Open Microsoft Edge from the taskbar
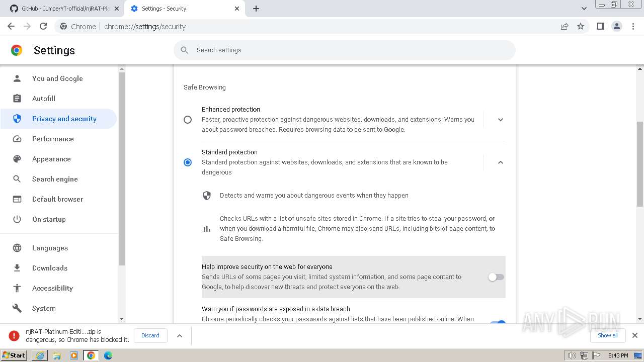The width and height of the screenshot is (644, 362). click(108, 355)
